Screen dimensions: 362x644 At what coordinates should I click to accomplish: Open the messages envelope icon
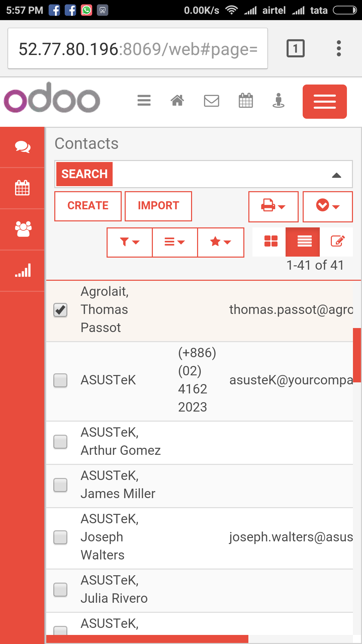(x=212, y=101)
